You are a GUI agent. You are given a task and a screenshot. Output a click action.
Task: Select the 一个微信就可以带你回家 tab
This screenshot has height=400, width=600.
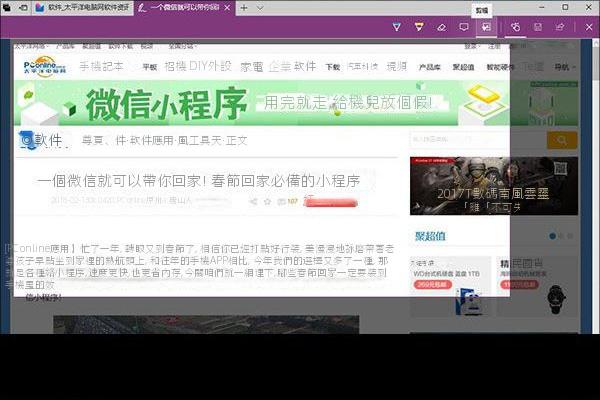click(x=179, y=8)
